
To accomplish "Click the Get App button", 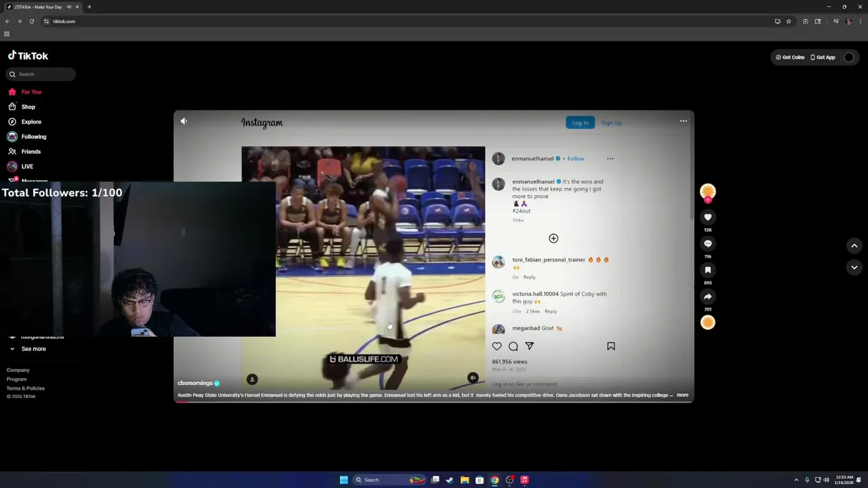I will [823, 57].
